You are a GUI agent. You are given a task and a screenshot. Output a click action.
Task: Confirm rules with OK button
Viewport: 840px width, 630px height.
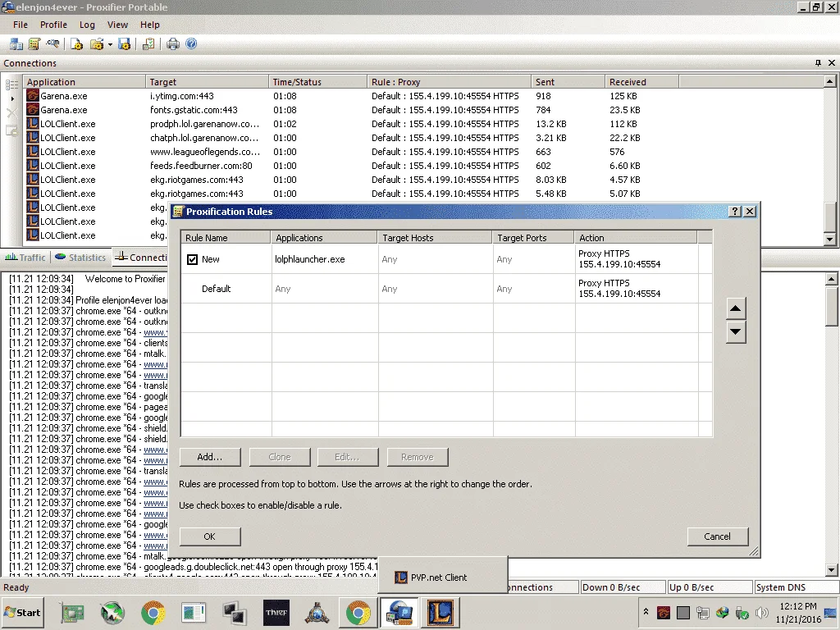pyautogui.click(x=209, y=536)
